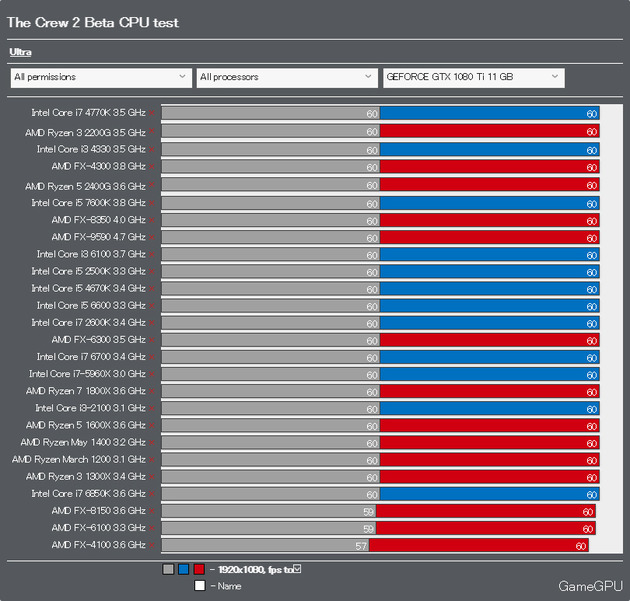630x601 pixels.
Task: Remove AMD Ryzen 5 1600X row via red X
Action: tap(151, 425)
